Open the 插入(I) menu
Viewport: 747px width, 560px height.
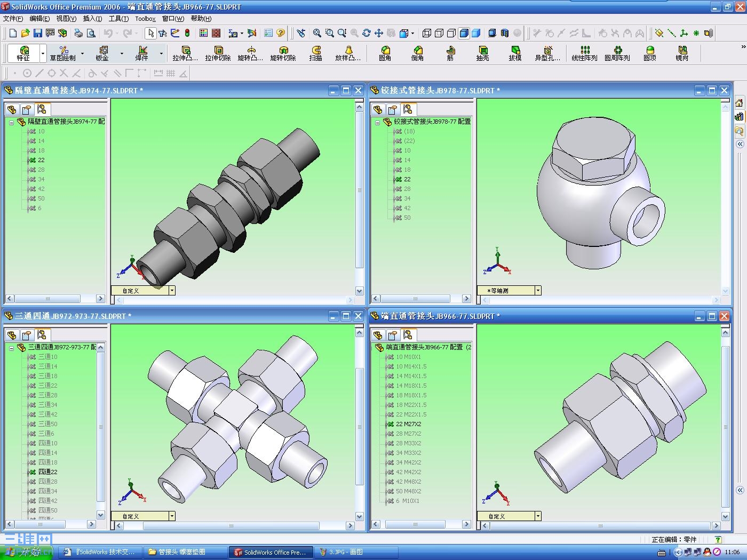93,19
